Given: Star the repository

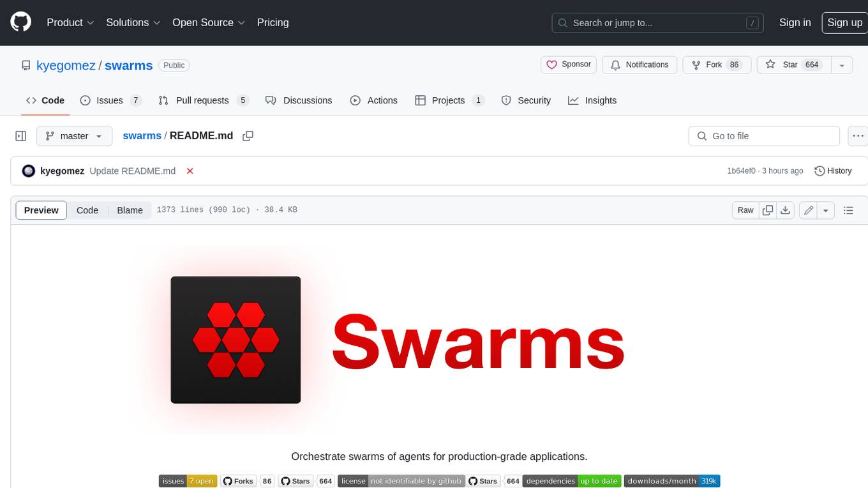Looking at the screenshot, I should (793, 65).
